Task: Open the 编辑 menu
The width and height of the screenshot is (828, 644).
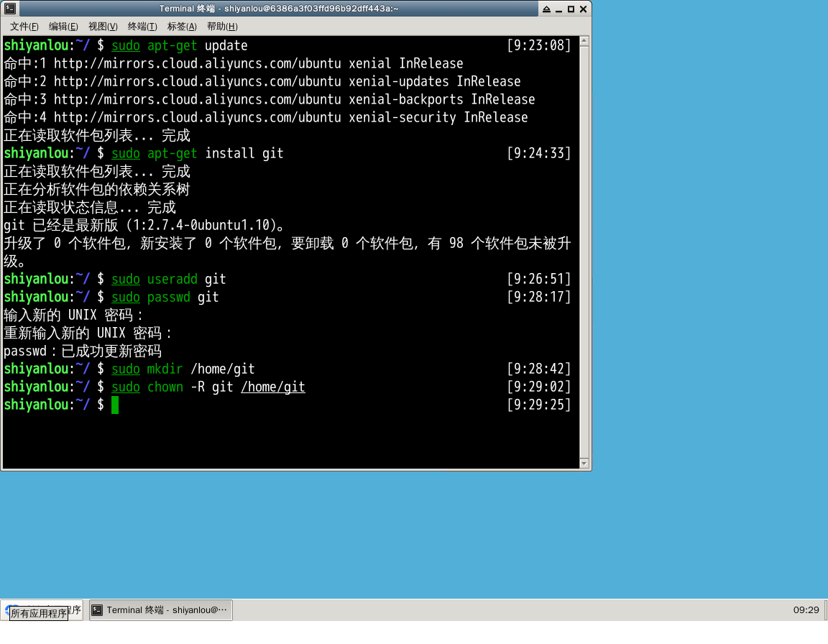Action: (64, 27)
